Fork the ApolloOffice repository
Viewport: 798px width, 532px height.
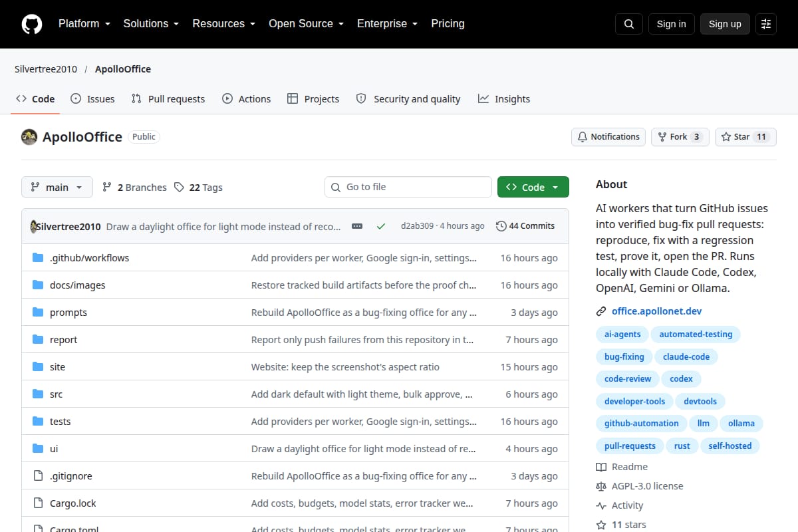pyautogui.click(x=680, y=137)
